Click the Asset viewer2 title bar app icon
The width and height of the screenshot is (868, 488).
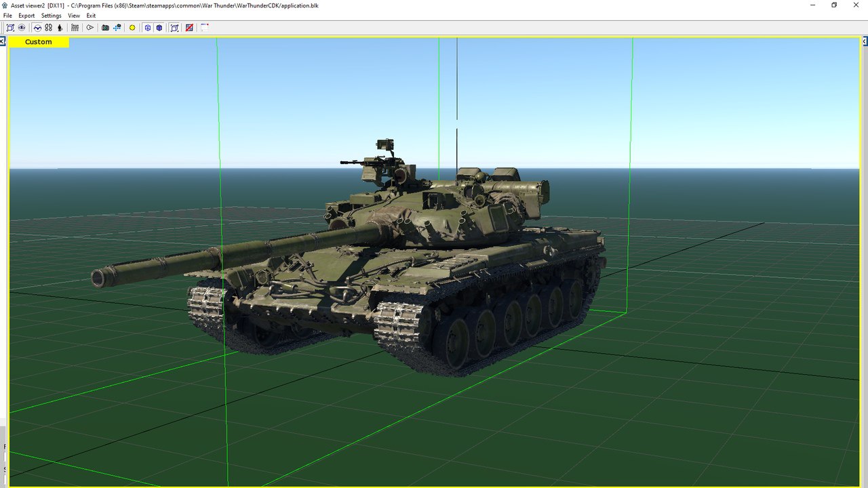[x=5, y=5]
